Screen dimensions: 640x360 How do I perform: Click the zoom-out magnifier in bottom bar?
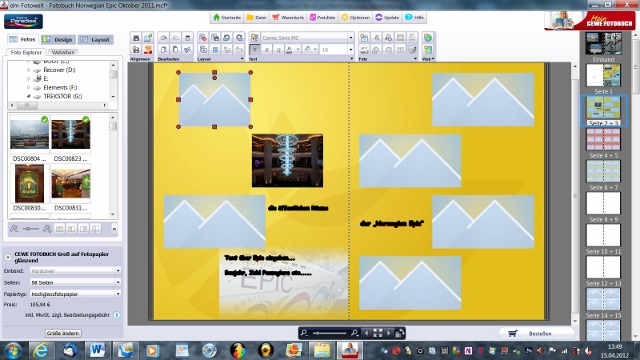coord(304,333)
